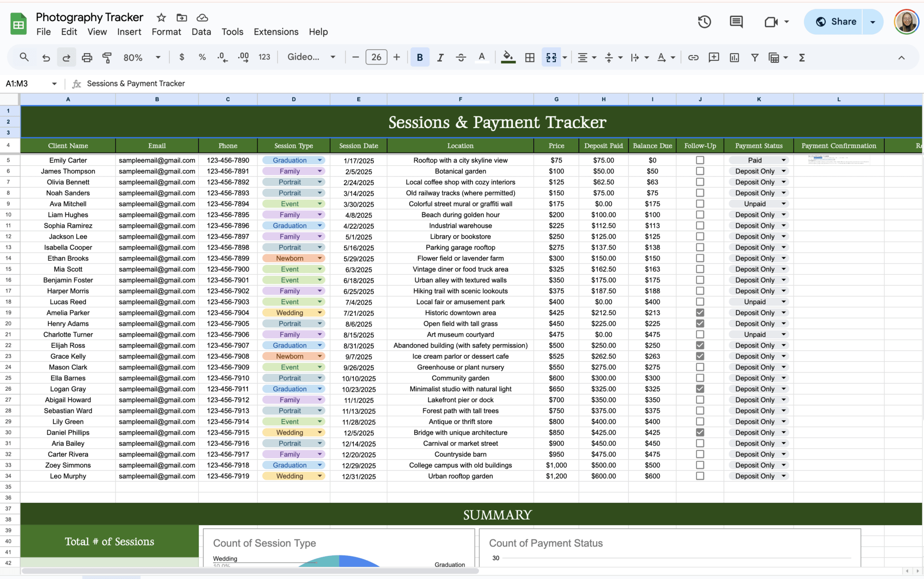
Task: Open version history
Action: pos(704,21)
